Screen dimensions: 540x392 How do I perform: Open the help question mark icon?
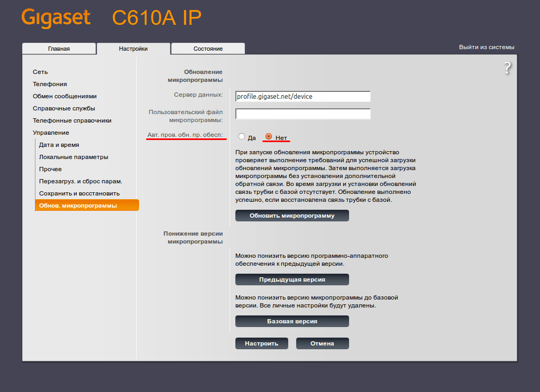507,68
